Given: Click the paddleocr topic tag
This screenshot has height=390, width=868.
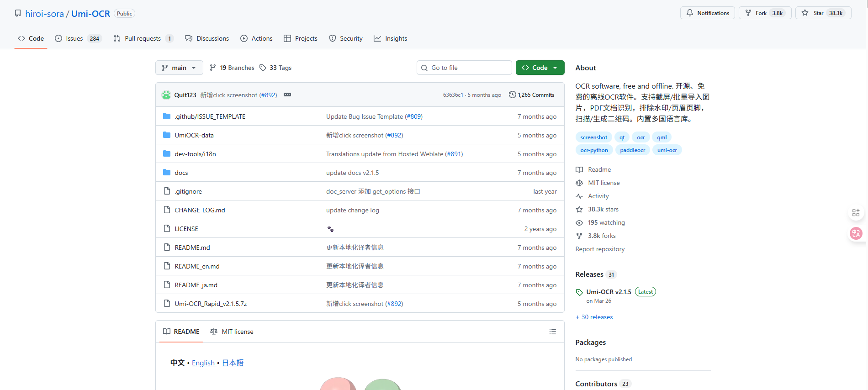Looking at the screenshot, I should pyautogui.click(x=633, y=150).
